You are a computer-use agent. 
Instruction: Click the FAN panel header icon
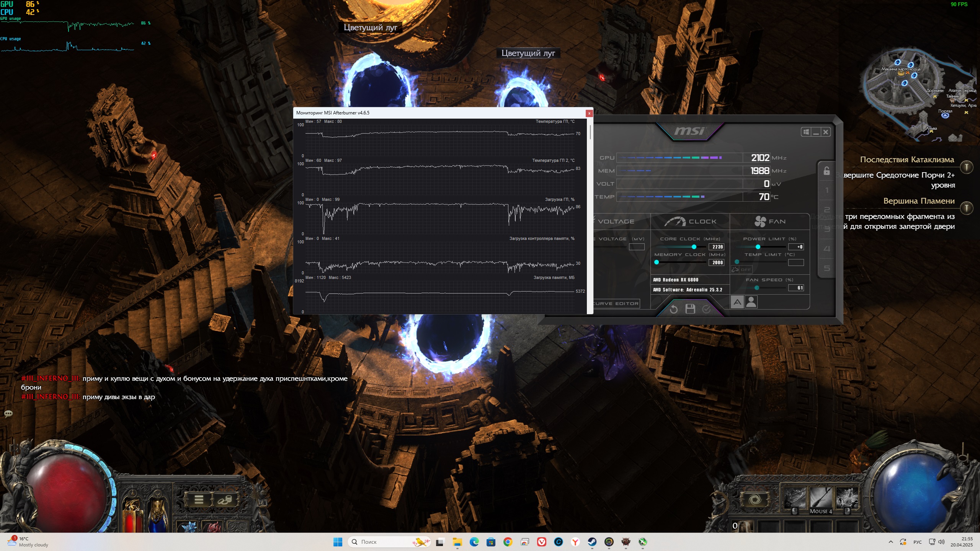pos(760,221)
